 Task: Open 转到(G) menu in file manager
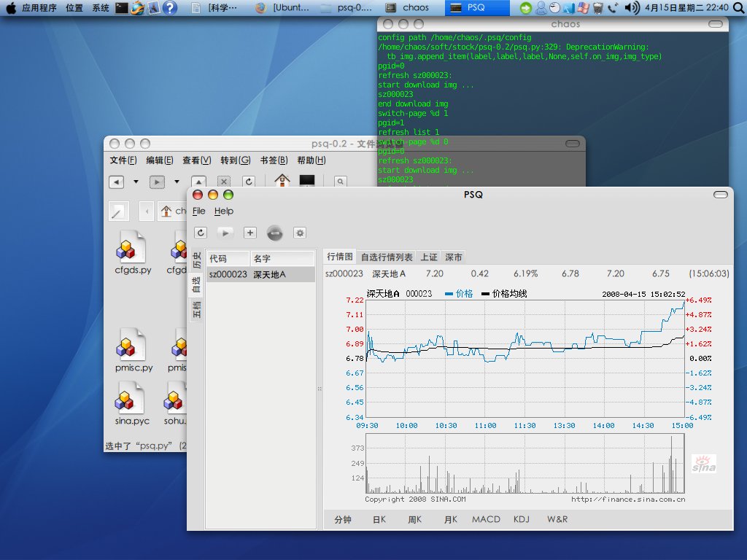[236, 160]
